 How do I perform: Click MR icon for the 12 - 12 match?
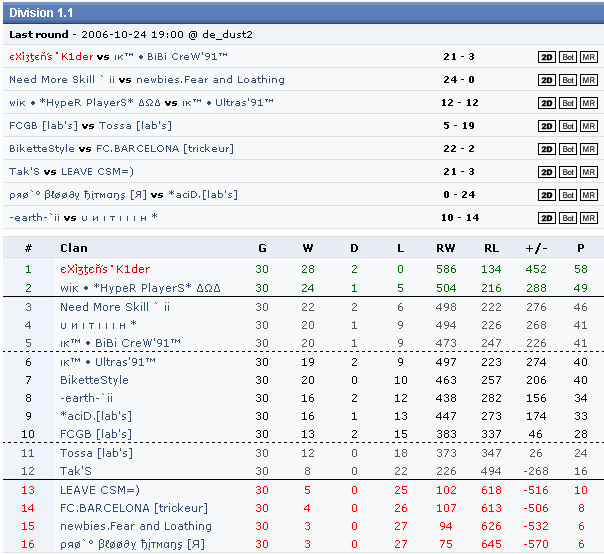(589, 103)
